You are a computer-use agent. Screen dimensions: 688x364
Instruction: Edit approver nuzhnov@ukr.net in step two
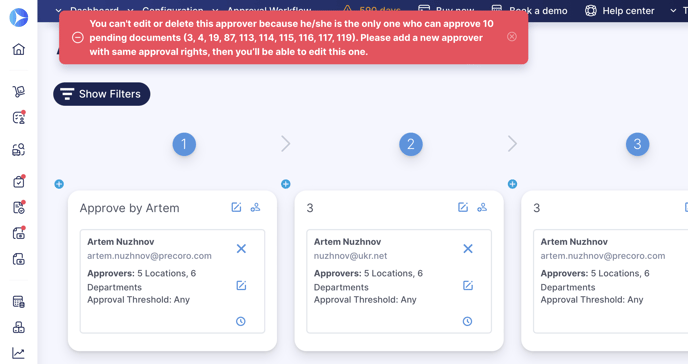pyautogui.click(x=468, y=285)
